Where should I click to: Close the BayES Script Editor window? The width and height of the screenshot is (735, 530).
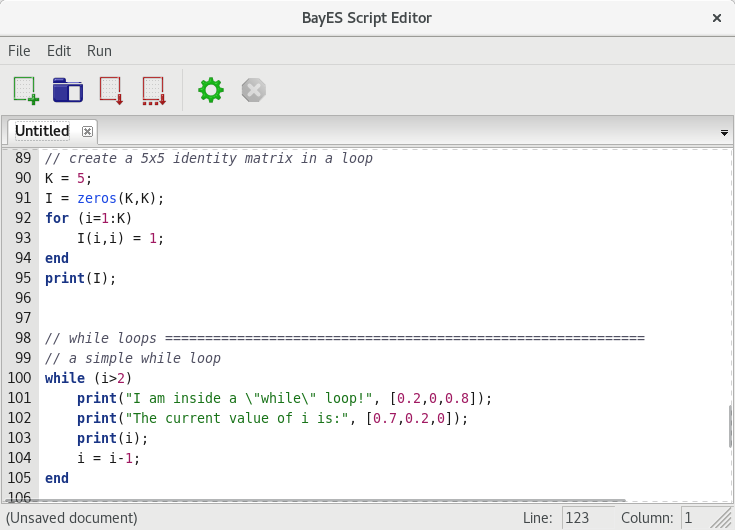(x=717, y=18)
